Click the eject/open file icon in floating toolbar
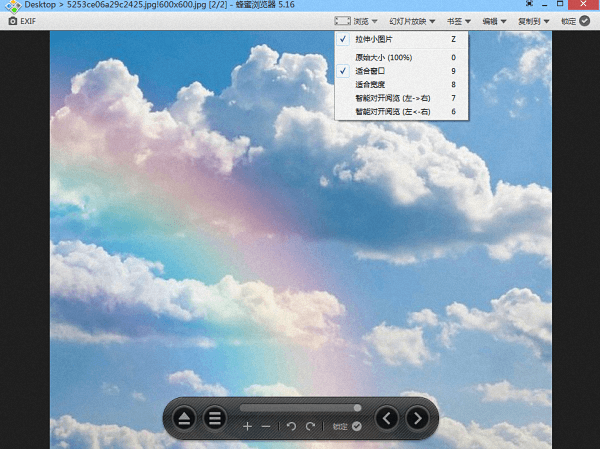 [x=184, y=418]
